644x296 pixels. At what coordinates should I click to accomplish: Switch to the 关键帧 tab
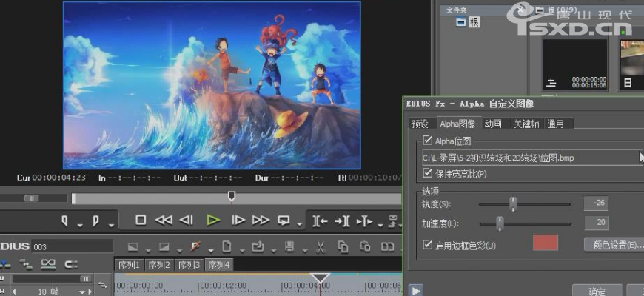coord(526,124)
